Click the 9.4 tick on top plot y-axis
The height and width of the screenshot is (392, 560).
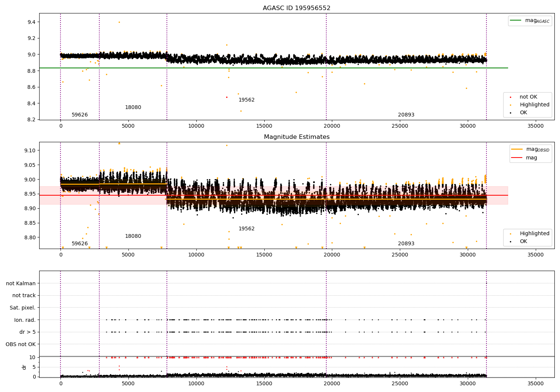[x=31, y=22]
